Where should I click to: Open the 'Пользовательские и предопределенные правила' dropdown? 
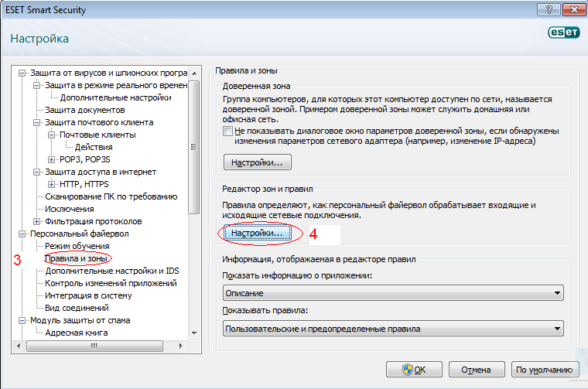[x=393, y=329]
